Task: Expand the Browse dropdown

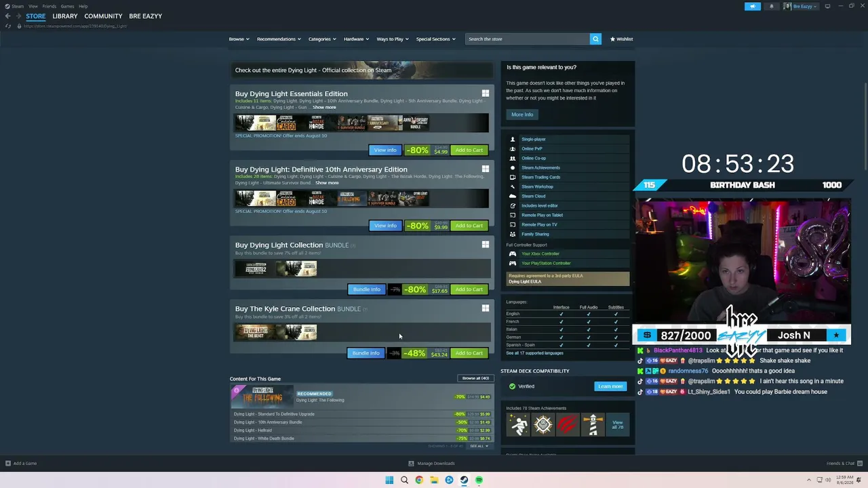Action: (239, 39)
